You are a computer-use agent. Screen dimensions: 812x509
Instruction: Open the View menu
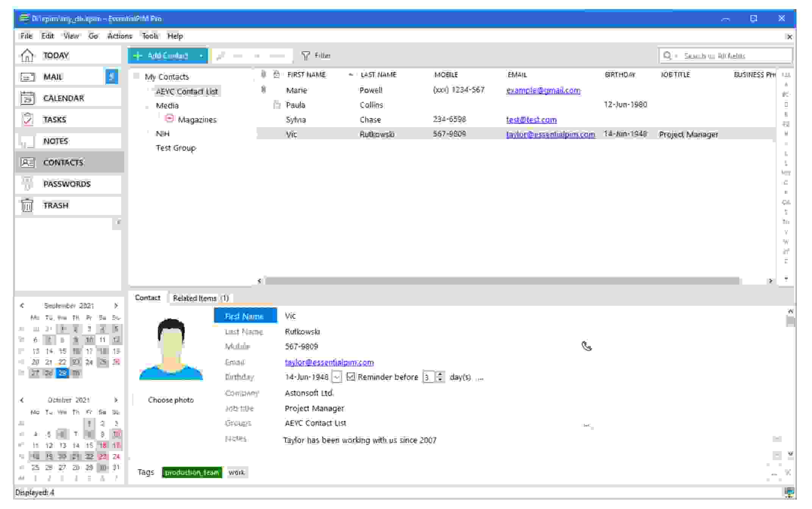[71, 36]
